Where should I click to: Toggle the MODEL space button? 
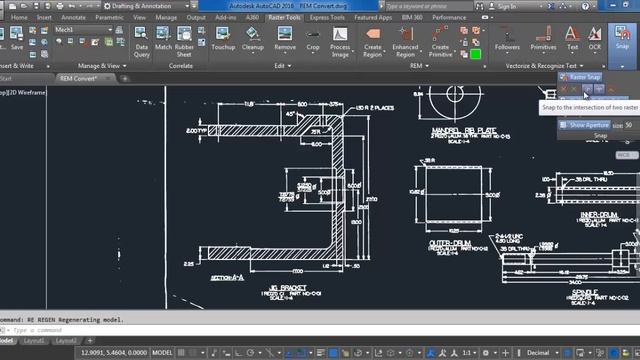point(162,353)
